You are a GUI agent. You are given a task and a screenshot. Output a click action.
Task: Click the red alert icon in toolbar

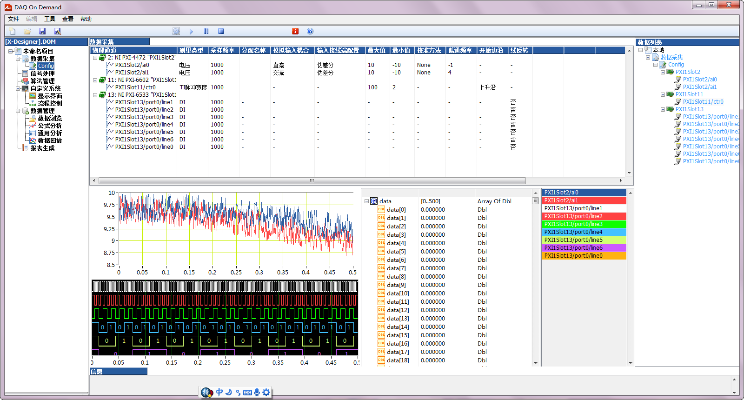[x=294, y=31]
